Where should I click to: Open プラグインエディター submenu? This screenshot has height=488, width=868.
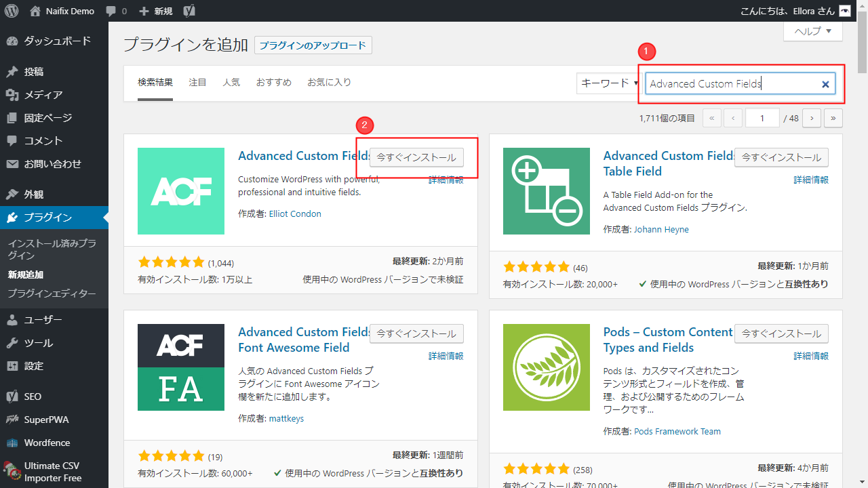52,294
